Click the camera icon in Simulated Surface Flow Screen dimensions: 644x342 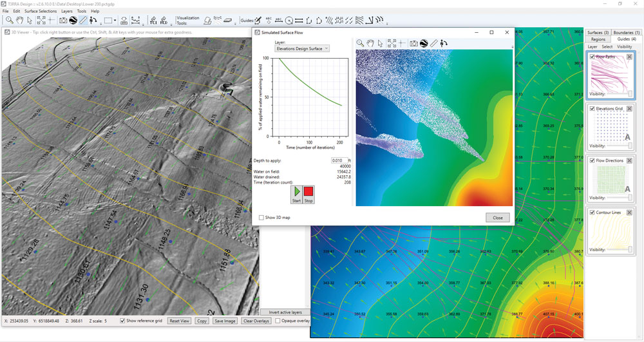tap(413, 43)
